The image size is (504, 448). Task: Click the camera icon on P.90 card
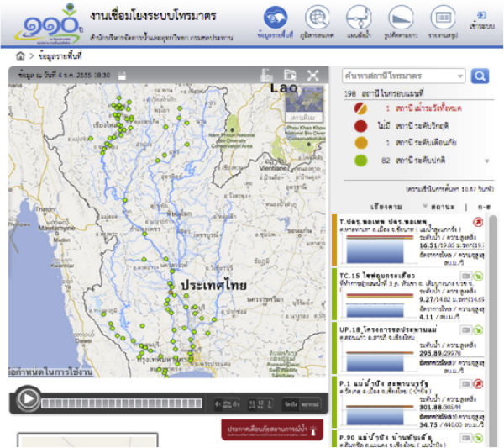point(465,438)
